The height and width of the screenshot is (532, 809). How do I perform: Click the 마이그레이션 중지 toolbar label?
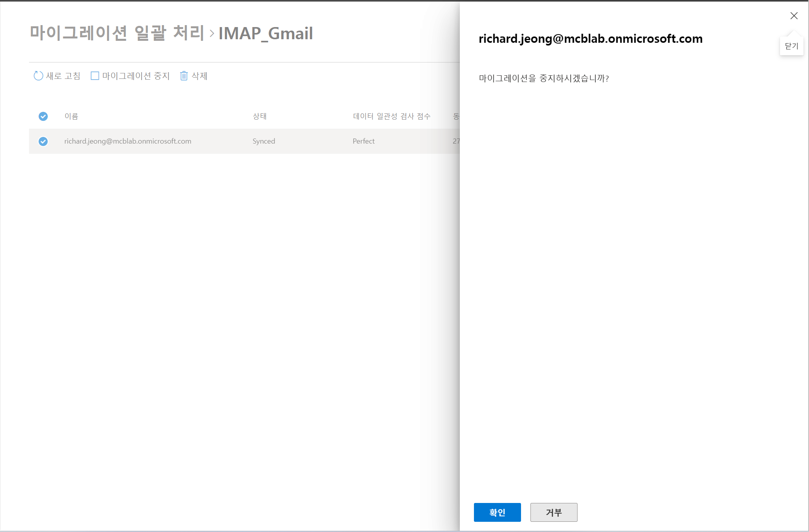pos(136,76)
